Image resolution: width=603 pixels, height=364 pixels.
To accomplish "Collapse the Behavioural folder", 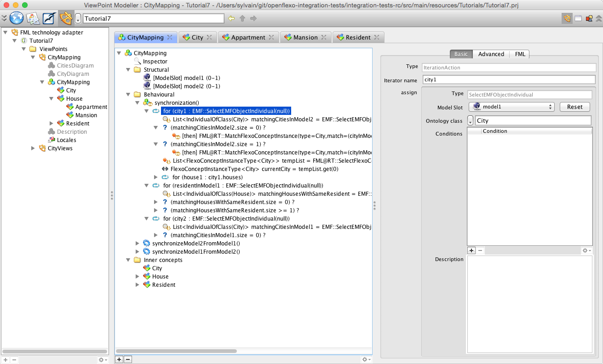I will click(x=128, y=94).
